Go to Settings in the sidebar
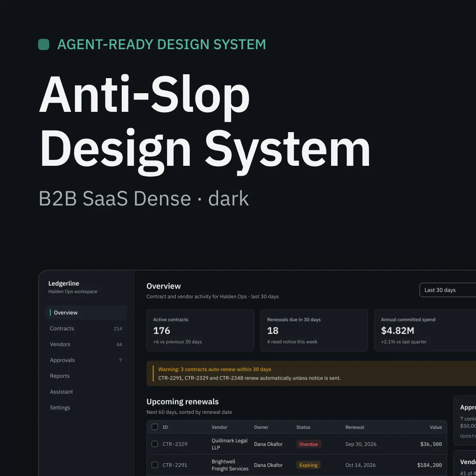 pos(86,408)
